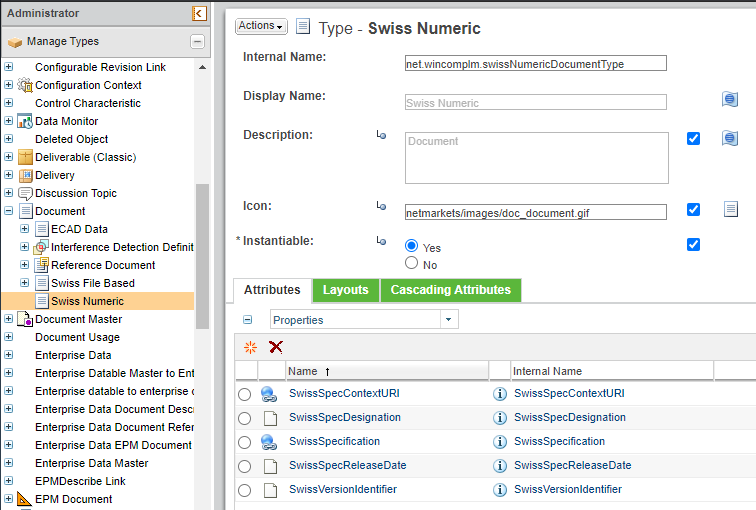Click the type tree vertical scrollbar thumb
Viewport: 756px width, 510px height.
coord(202,256)
